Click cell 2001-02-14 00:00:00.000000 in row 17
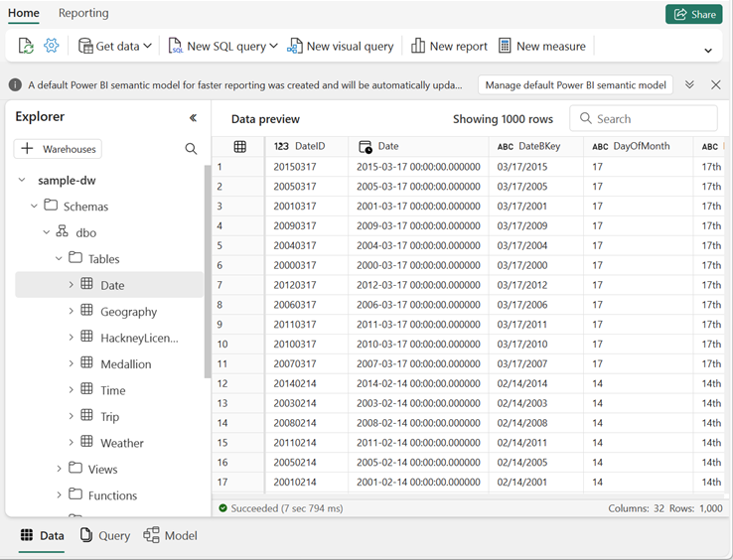733x560 pixels. tap(418, 482)
